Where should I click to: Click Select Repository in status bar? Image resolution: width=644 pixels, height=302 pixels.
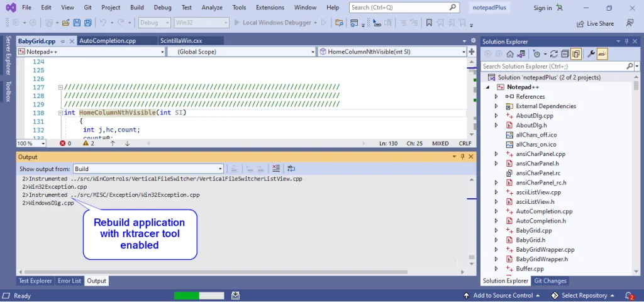tap(583, 296)
